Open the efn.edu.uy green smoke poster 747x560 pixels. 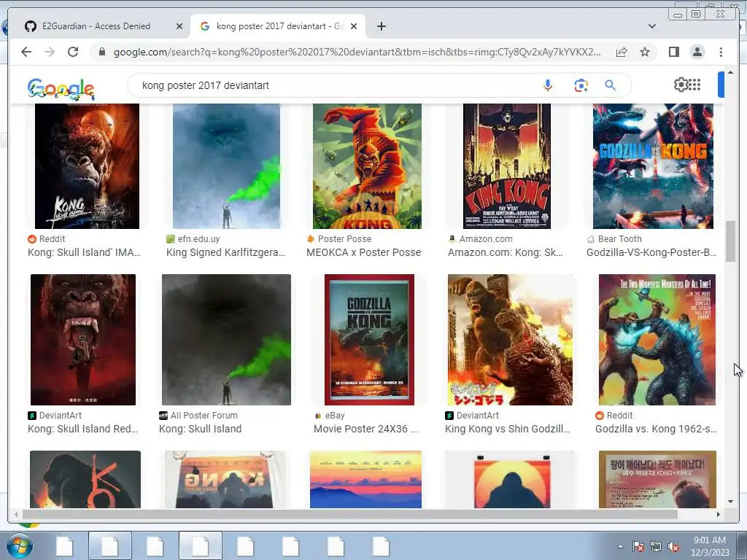[226, 166]
